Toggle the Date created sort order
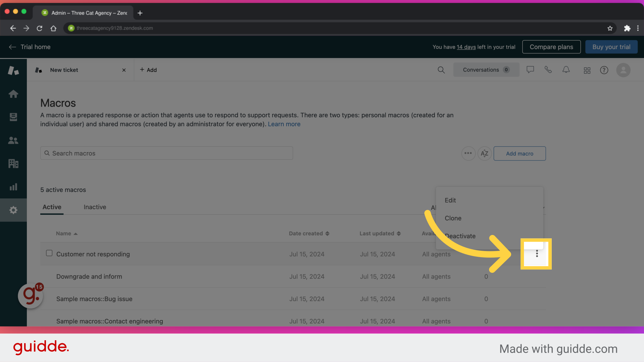 coord(309,233)
